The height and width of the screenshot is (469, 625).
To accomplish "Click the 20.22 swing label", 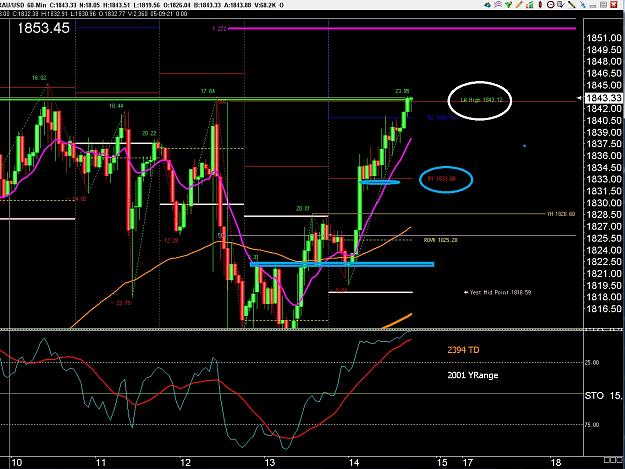I will (149, 133).
